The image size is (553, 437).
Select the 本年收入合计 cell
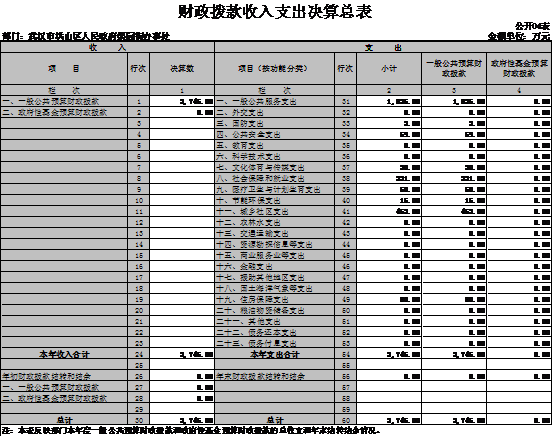[64, 354]
